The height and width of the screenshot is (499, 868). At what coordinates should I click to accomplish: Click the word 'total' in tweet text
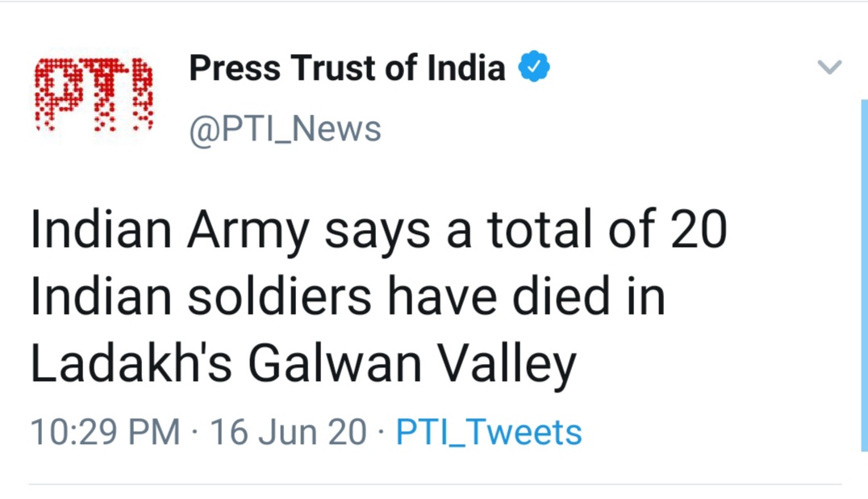tap(540, 229)
